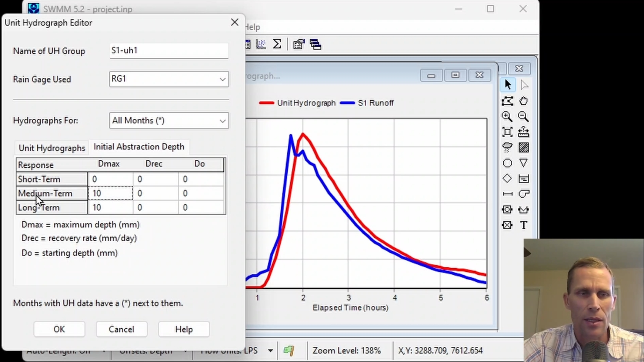Select the Long-Term Do cell

tap(201, 207)
